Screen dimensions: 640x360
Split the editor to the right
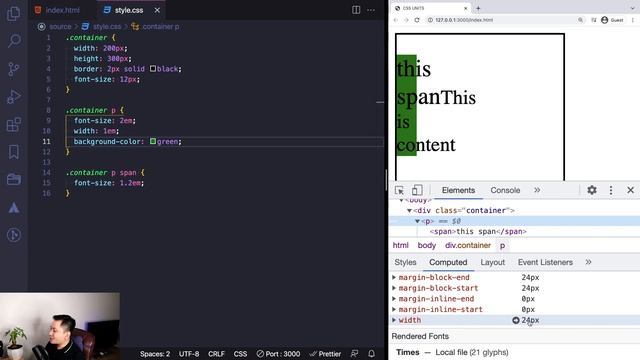(x=356, y=10)
